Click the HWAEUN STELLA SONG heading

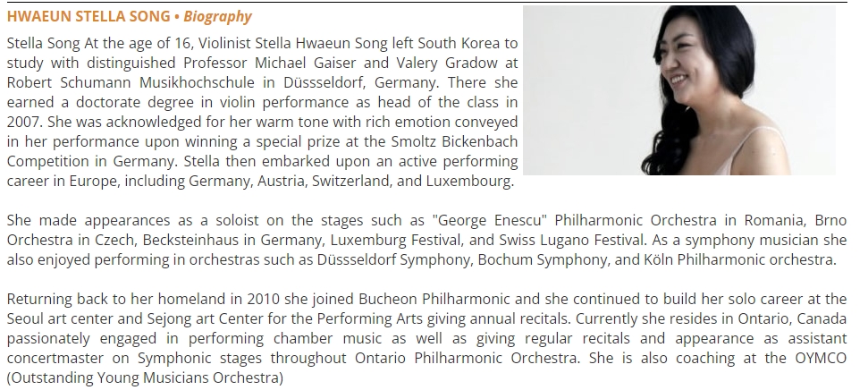(x=88, y=17)
